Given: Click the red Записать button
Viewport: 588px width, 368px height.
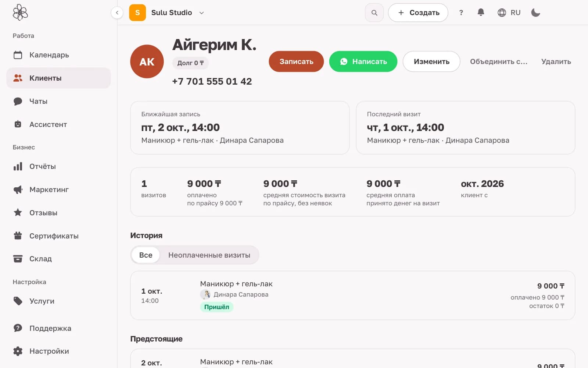Looking at the screenshot, I should (296, 61).
